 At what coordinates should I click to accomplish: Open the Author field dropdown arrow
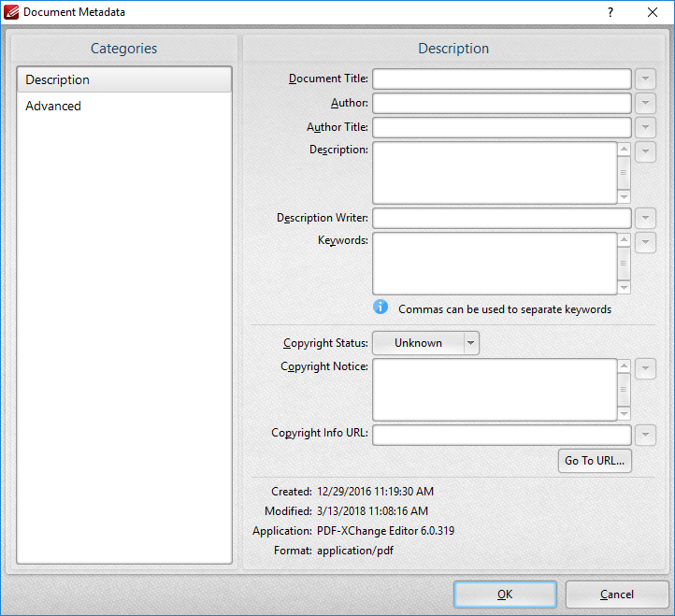pyautogui.click(x=645, y=104)
